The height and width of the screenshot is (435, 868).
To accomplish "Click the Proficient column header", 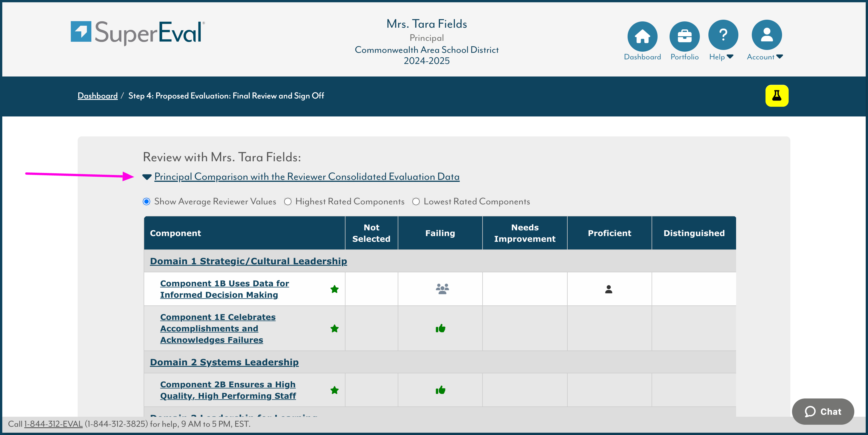I will [609, 233].
